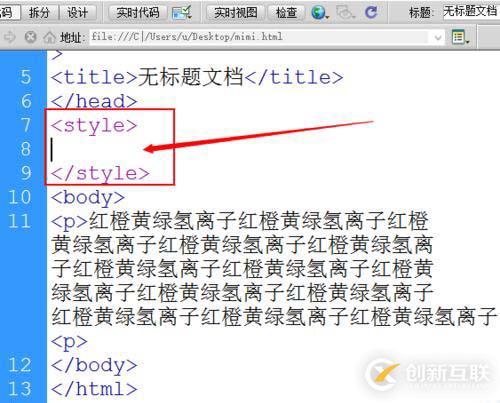500x403 pixels.
Task: Click the home page icon
Action: tap(50, 37)
